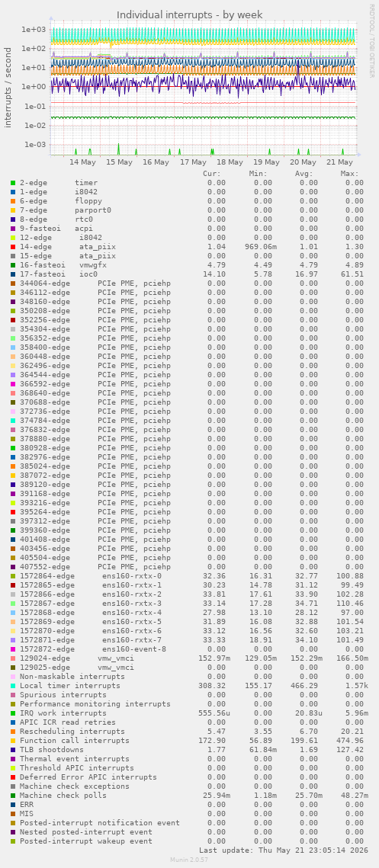
Task: Click the graph title Individual interrupts - by week
Action: tap(189, 15)
